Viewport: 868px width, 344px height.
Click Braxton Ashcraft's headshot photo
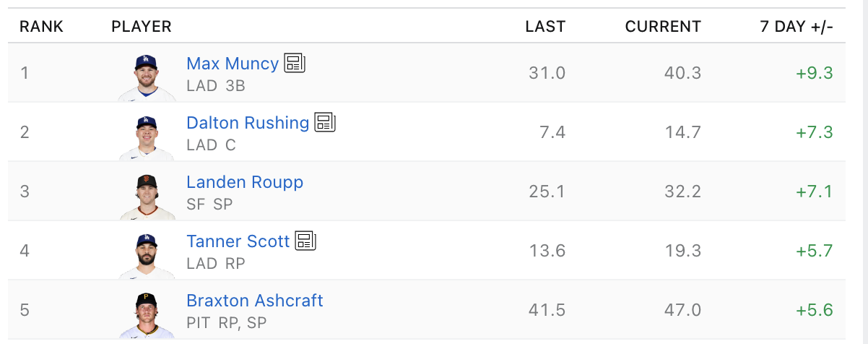[x=147, y=314]
